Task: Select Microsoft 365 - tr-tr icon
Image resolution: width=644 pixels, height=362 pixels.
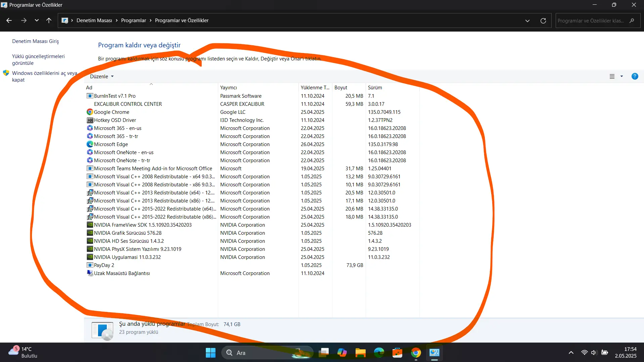Action: [x=90, y=136]
